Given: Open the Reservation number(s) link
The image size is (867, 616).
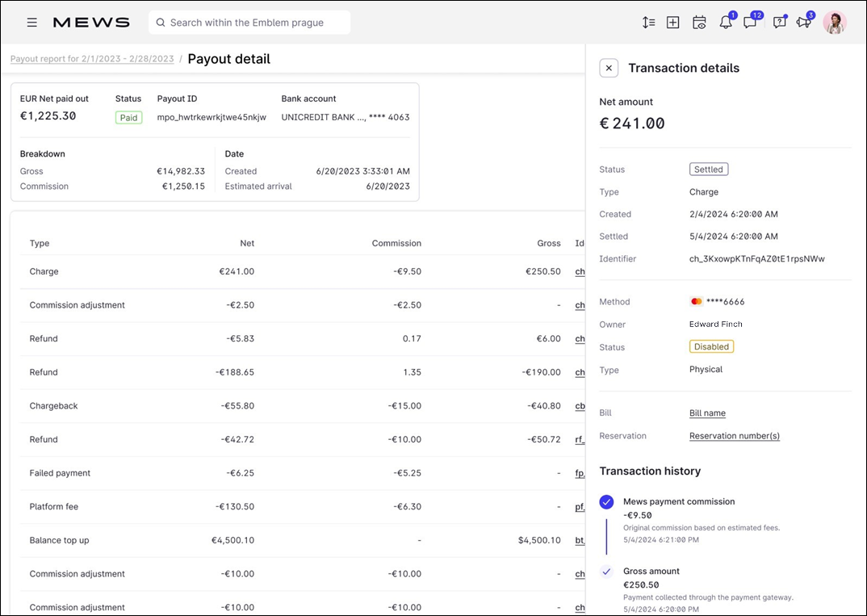Looking at the screenshot, I should (x=735, y=436).
